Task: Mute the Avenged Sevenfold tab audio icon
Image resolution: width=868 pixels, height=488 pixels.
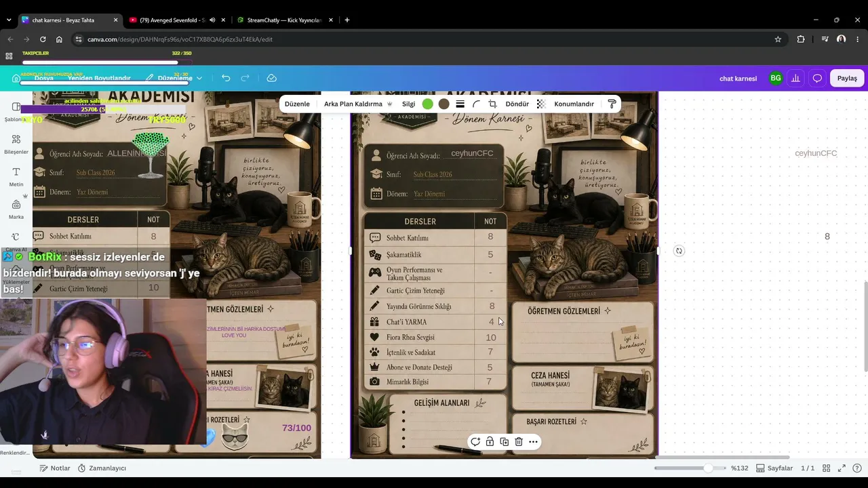Action: (x=212, y=20)
